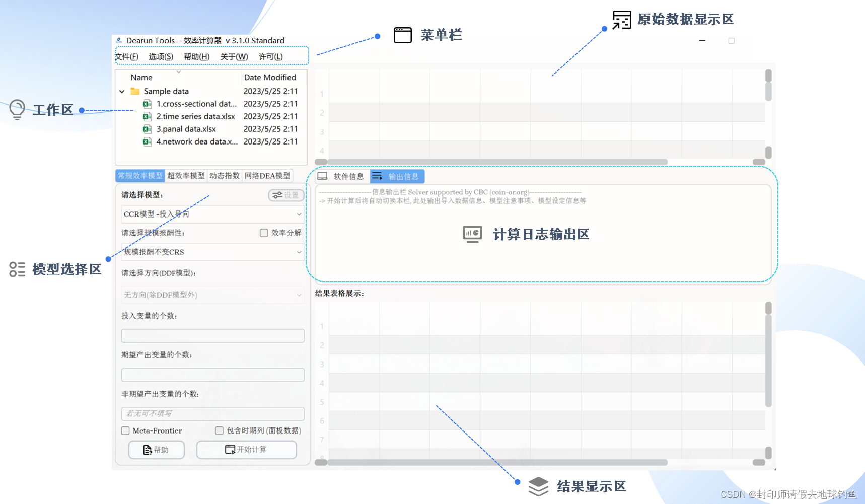Enable the 效率分解 checkbox
Image resolution: width=865 pixels, height=504 pixels.
[264, 233]
